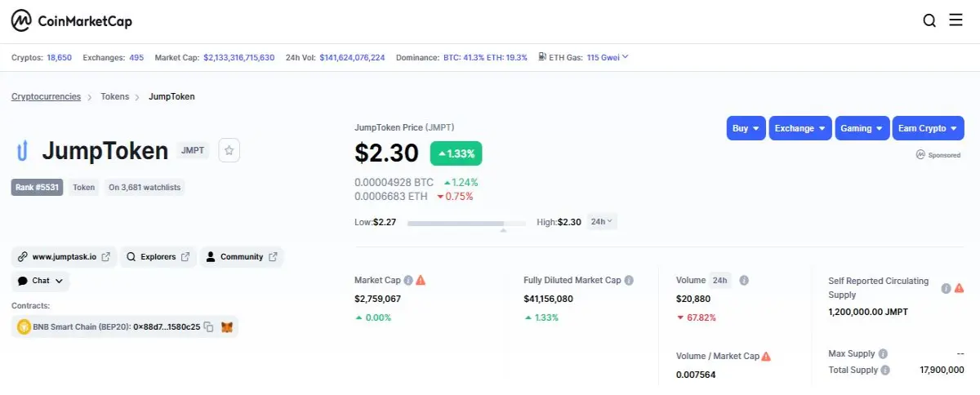
Task: Click the On 3,681 watchlists tag
Action: (145, 187)
